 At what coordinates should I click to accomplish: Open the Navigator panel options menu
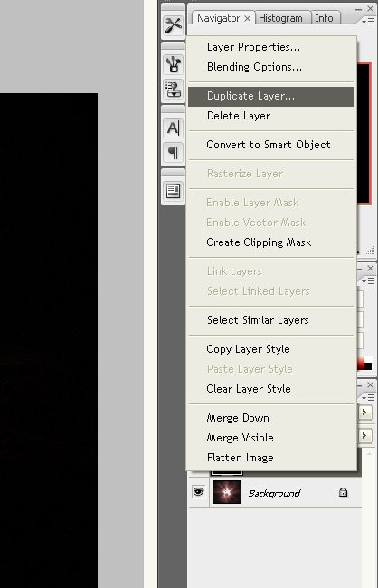(x=368, y=22)
